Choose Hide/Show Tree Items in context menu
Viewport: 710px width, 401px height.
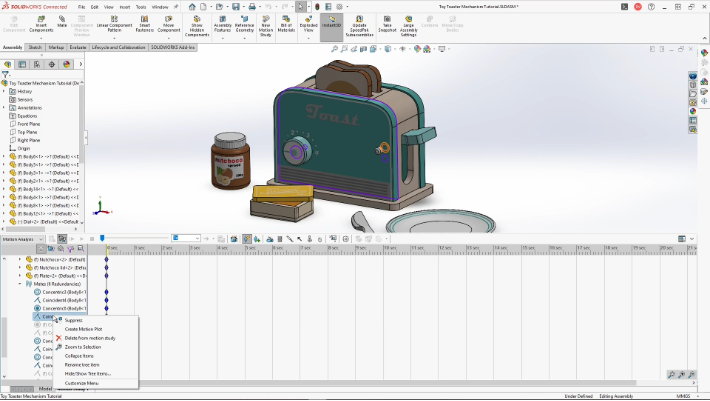(87, 374)
